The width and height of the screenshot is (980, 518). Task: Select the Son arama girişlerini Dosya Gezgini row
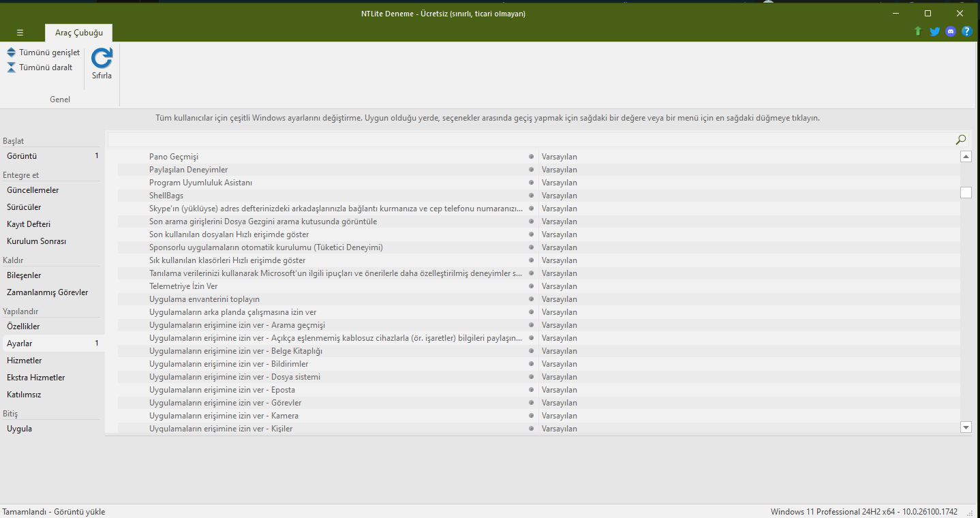538,222
